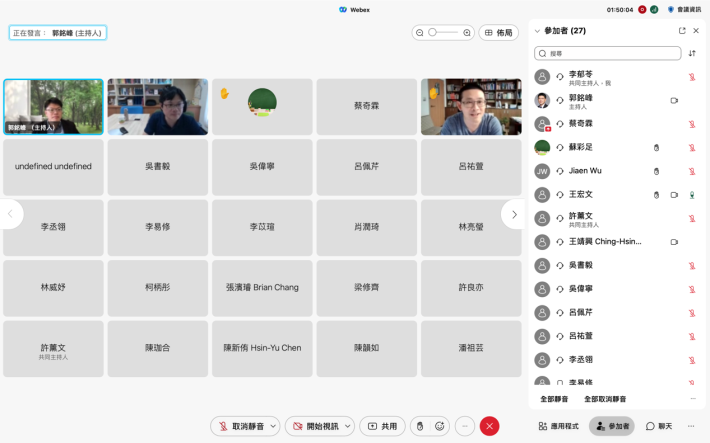Image resolution: width=710 pixels, height=443 pixels.
Task: Open more options ellipsis in meeting toolbar
Action: pyautogui.click(x=465, y=426)
